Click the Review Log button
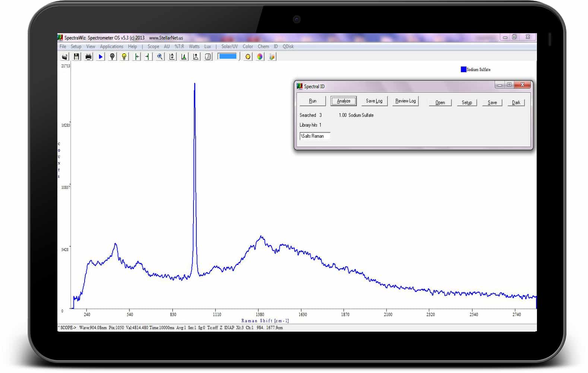 [x=405, y=101]
